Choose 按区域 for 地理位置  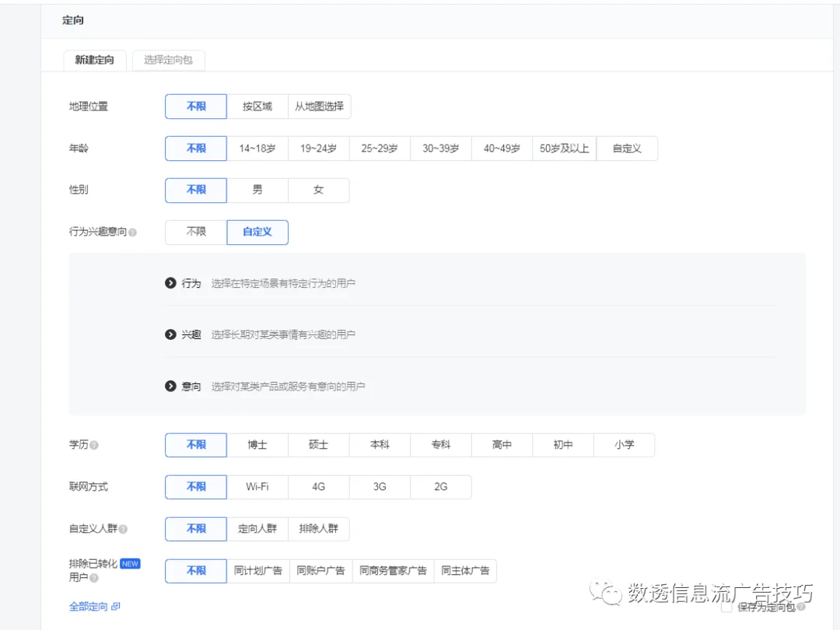coord(257,107)
